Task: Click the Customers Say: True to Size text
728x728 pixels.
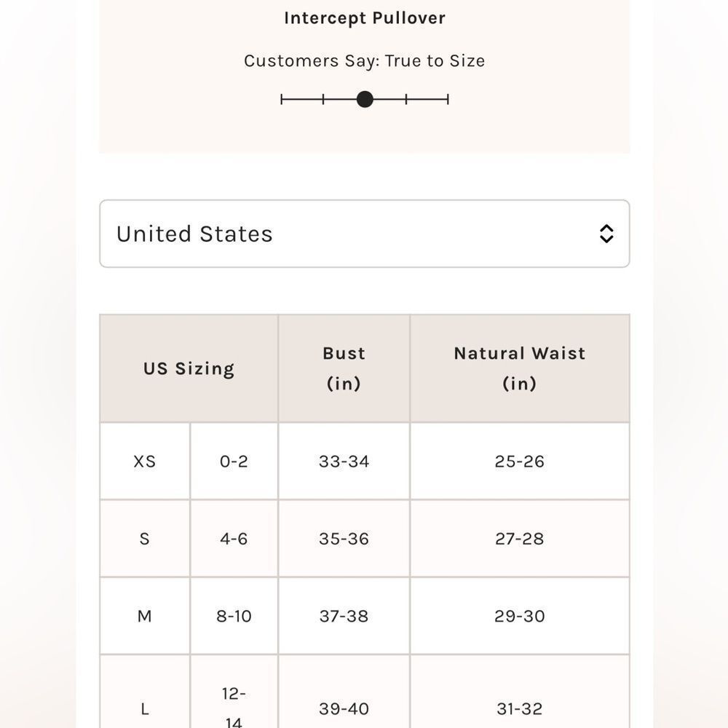Action: click(365, 61)
